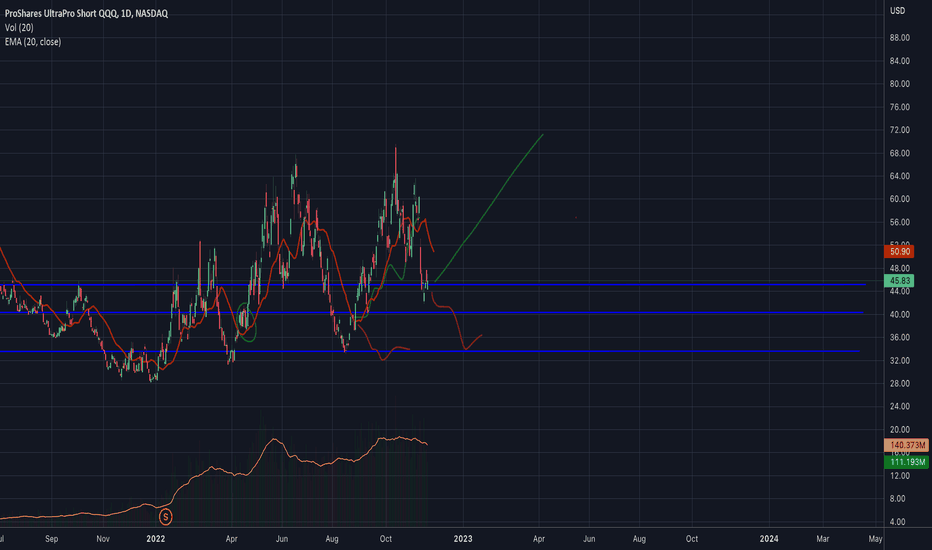932x550 pixels.
Task: Click the Mar label on time axis
Action: 823,539
